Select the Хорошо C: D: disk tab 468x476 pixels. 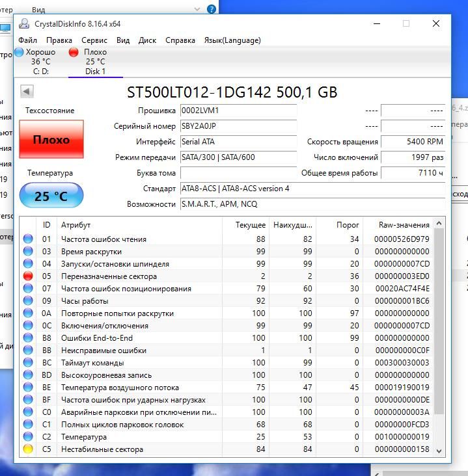point(41,62)
